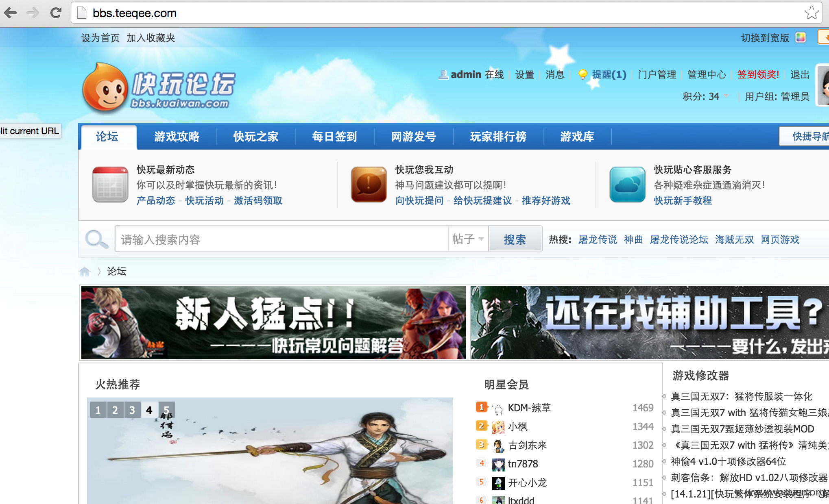Open the 玩家排行榜 tab

[498, 136]
